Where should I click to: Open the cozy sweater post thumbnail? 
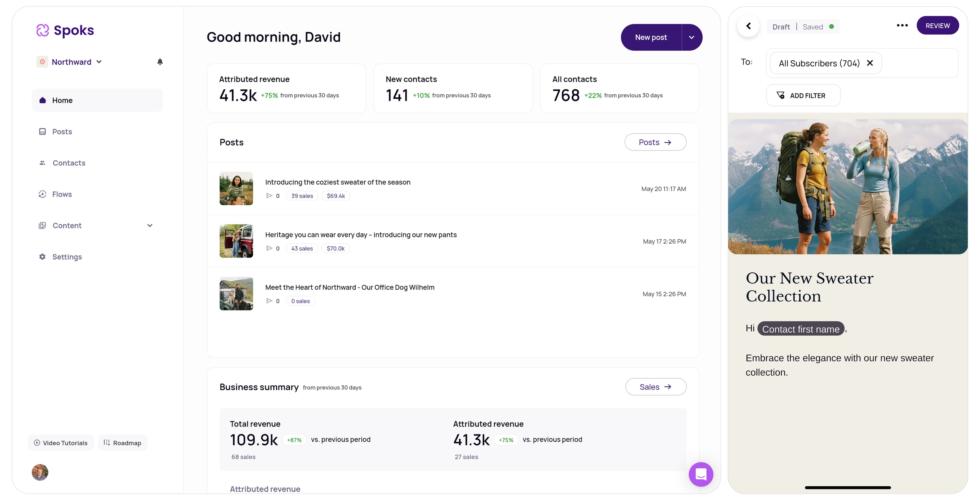coord(236,189)
